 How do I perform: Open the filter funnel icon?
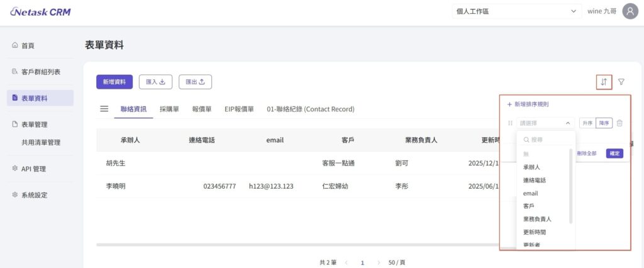621,82
